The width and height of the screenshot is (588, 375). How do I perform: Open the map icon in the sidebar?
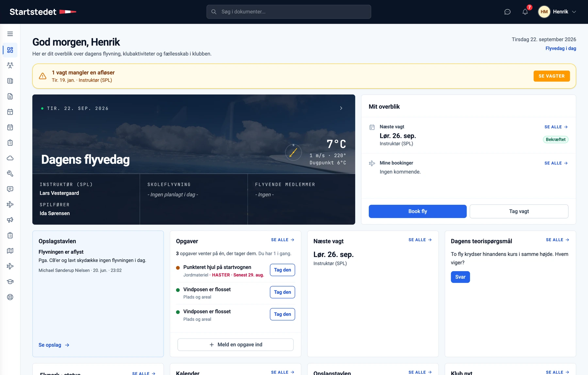[x=10, y=251]
